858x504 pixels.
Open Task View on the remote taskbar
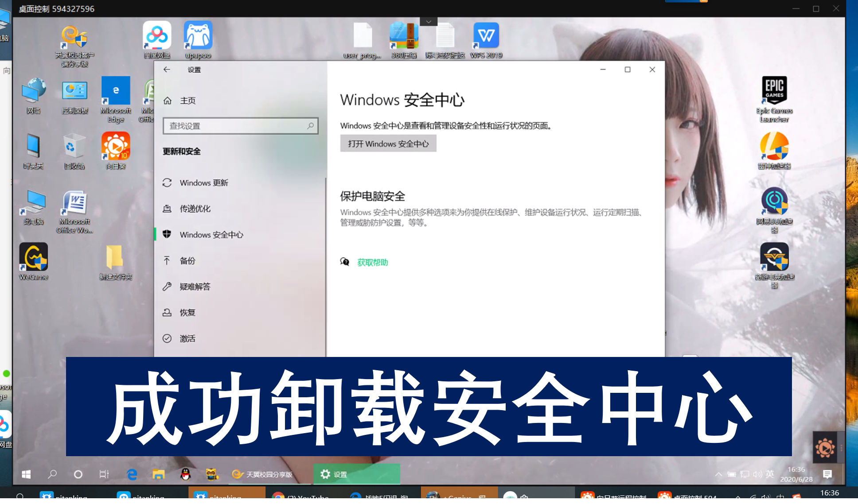pyautogui.click(x=104, y=474)
